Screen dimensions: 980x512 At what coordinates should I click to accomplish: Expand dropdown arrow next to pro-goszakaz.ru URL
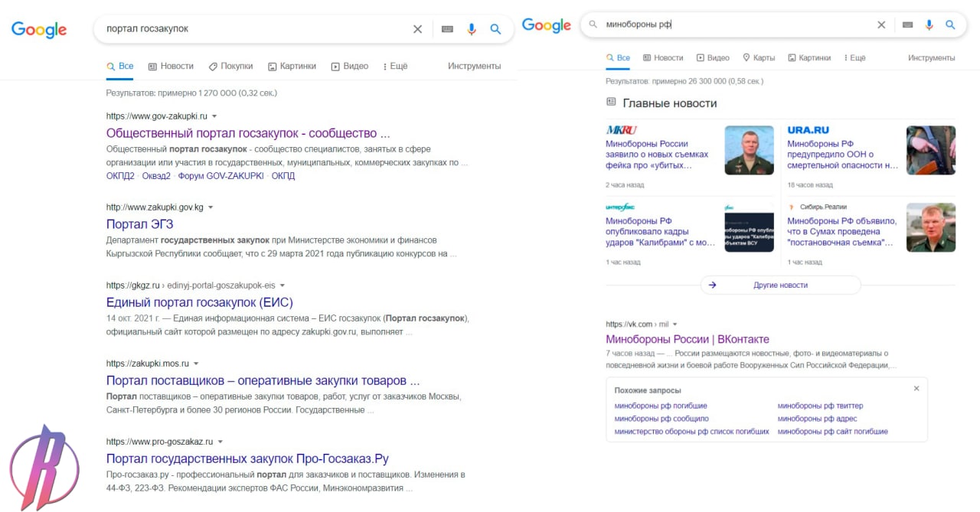220,442
